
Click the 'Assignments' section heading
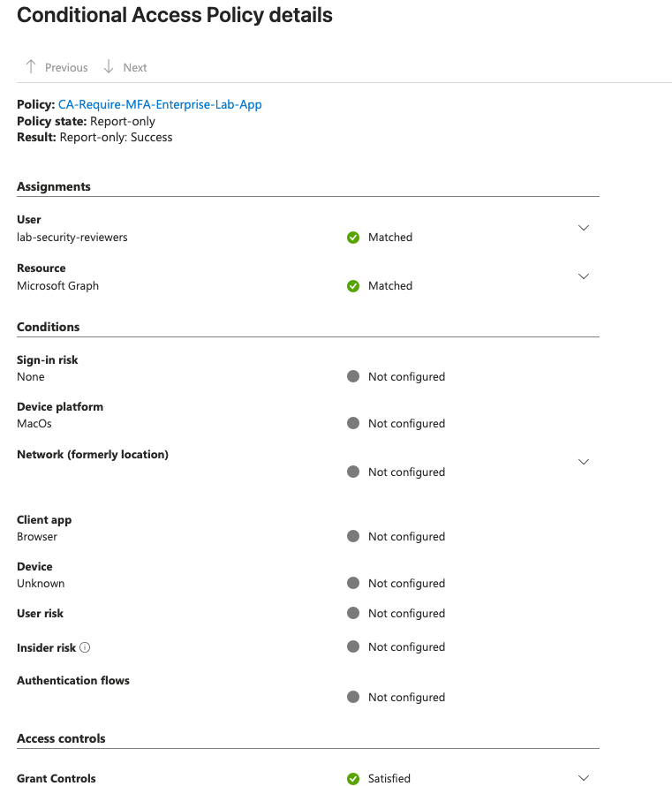tap(54, 186)
